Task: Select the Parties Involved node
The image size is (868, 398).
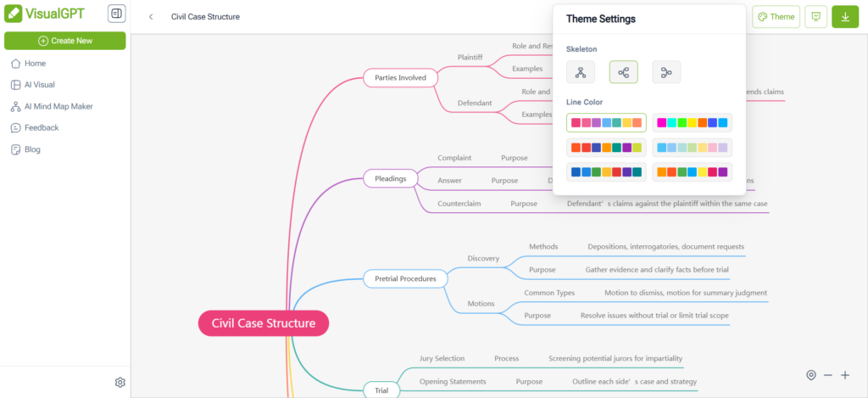Action: (x=400, y=77)
